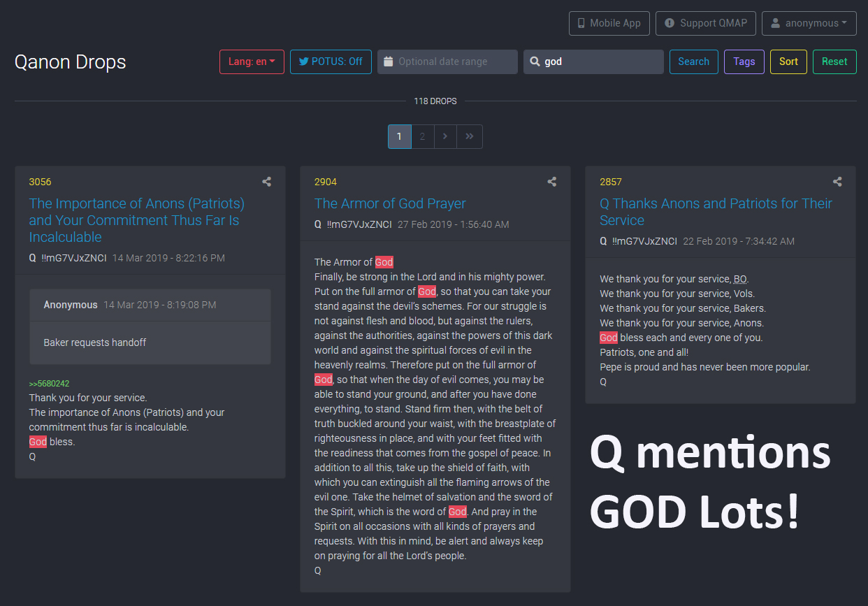Share drop 3056 via share icon
This screenshot has width=868, height=606.
point(266,182)
